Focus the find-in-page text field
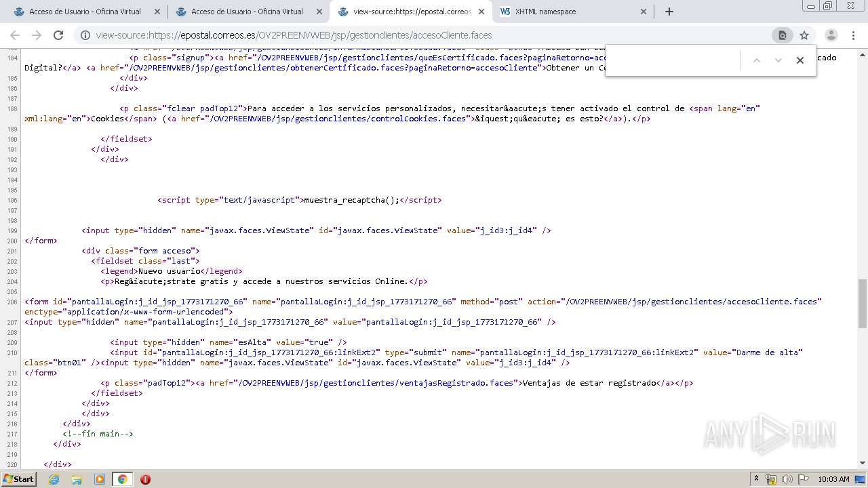868x488 pixels. (x=675, y=60)
